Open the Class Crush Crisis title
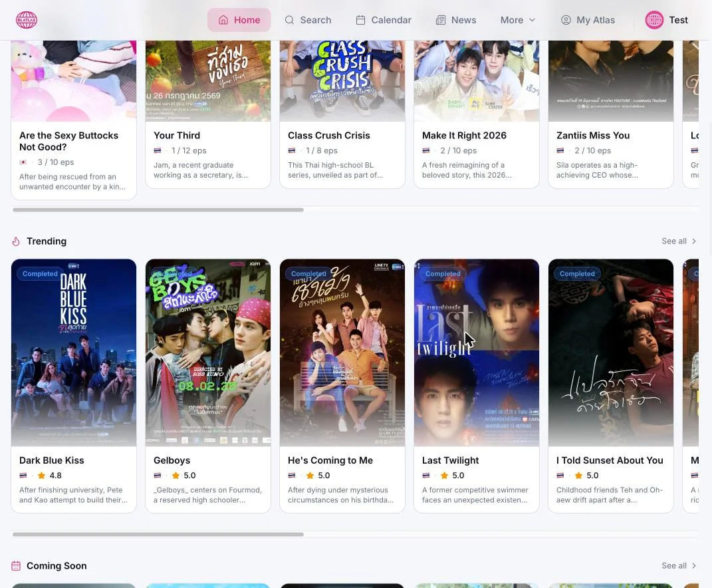The height and width of the screenshot is (588, 712). tap(329, 136)
